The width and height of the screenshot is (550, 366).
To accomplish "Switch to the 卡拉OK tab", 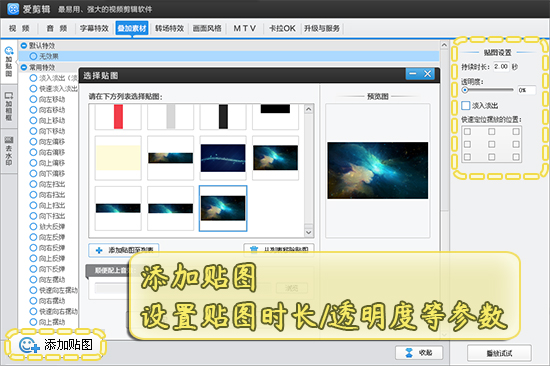I will click(x=282, y=28).
